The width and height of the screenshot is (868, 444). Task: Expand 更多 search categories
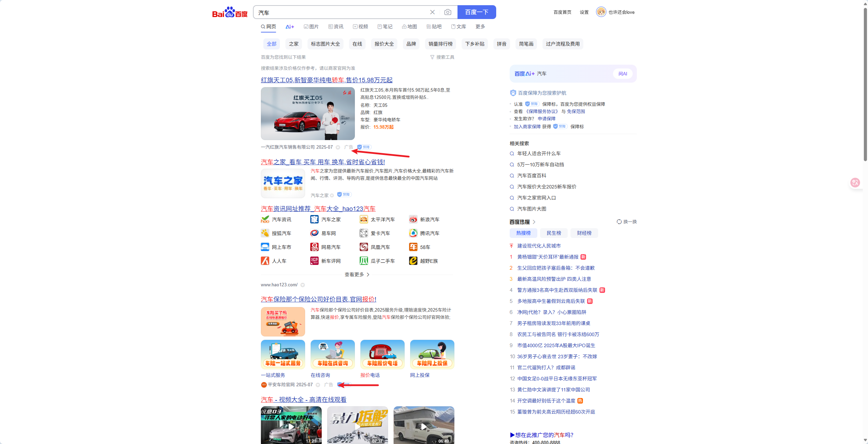tap(480, 27)
